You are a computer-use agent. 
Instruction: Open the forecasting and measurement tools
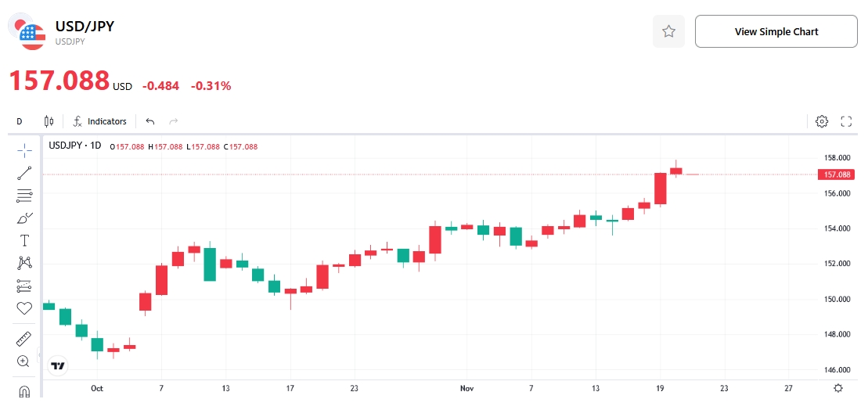pos(24,286)
